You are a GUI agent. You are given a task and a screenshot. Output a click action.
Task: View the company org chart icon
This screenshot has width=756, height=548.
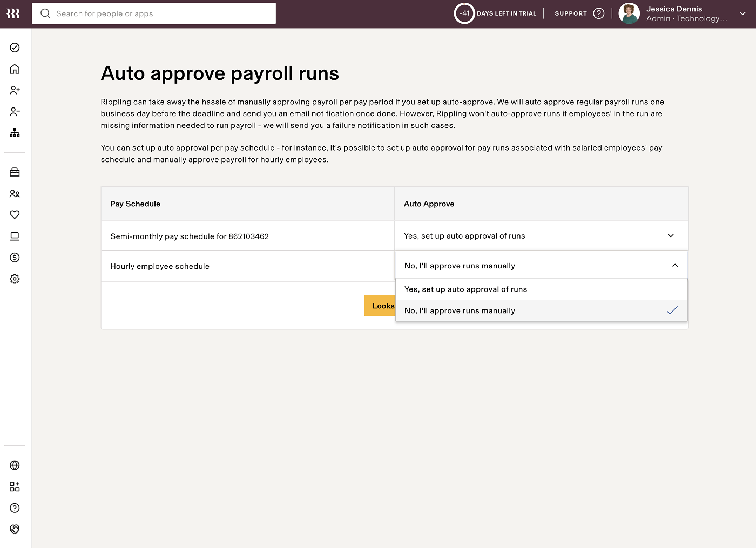15,133
